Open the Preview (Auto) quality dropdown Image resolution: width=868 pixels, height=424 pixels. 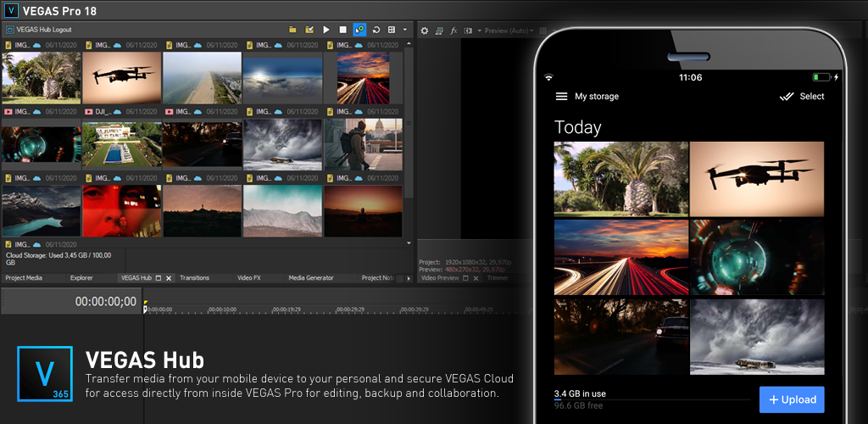(509, 31)
